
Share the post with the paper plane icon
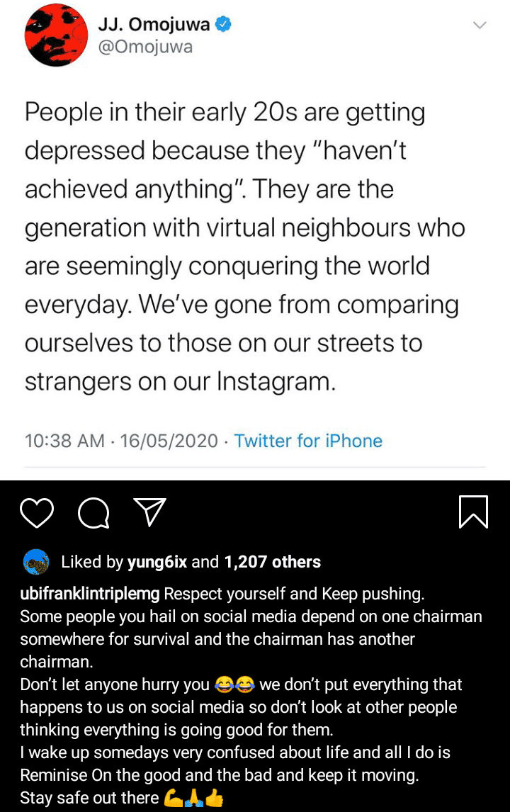click(x=149, y=512)
